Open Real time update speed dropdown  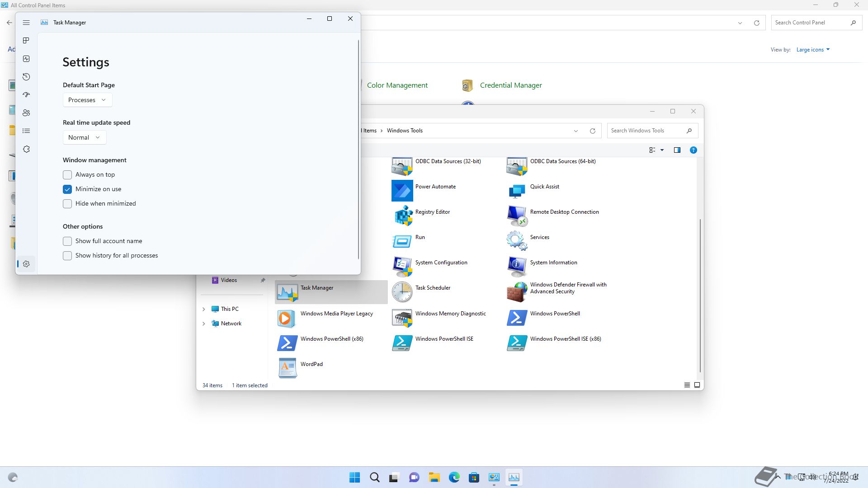pos(85,137)
